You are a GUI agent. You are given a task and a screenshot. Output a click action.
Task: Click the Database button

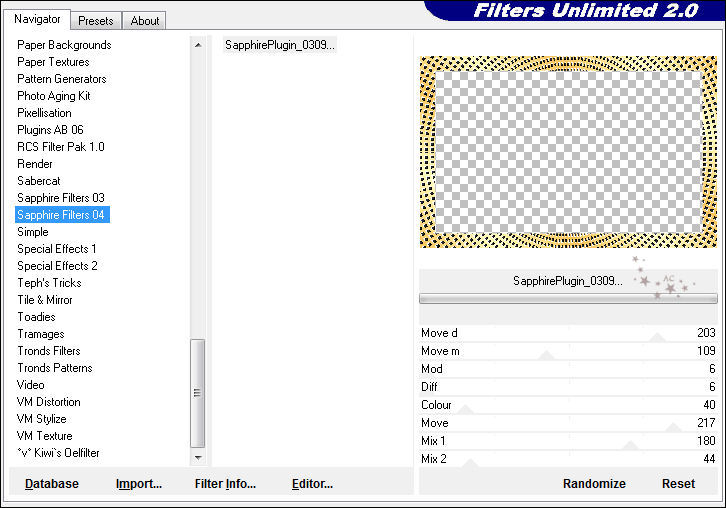click(x=52, y=484)
